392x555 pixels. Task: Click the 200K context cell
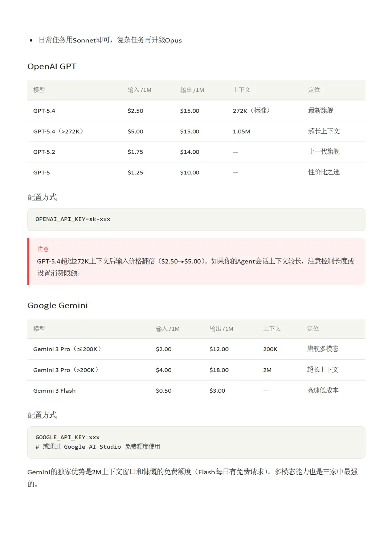(x=270, y=349)
